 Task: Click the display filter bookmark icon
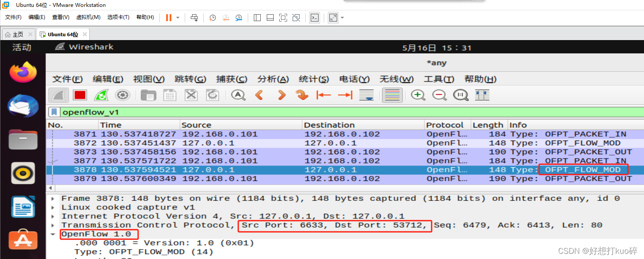pyautogui.click(x=54, y=112)
